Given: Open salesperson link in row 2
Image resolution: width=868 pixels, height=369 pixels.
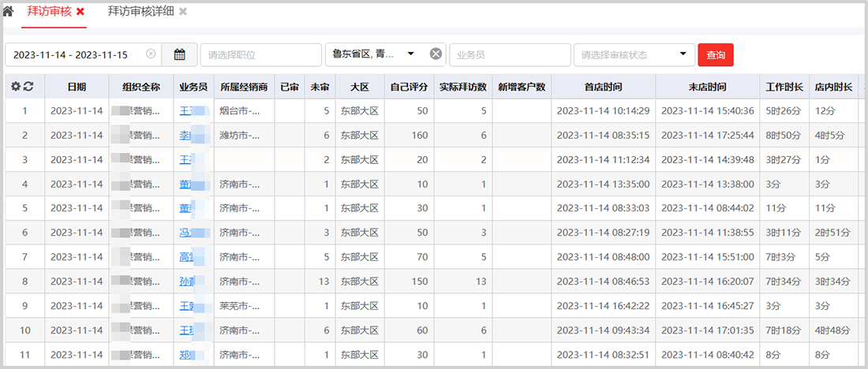Looking at the screenshot, I should point(186,136).
